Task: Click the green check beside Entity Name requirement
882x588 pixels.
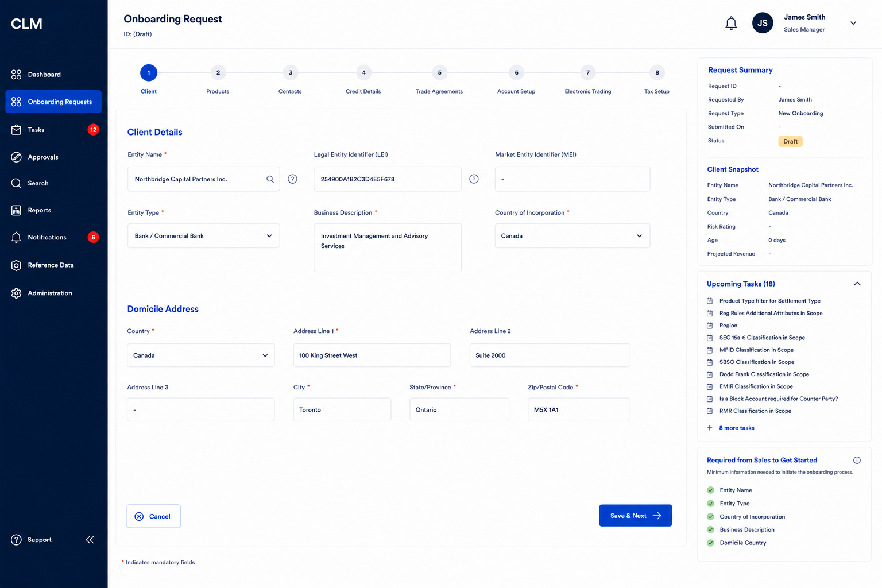Action: [x=710, y=490]
